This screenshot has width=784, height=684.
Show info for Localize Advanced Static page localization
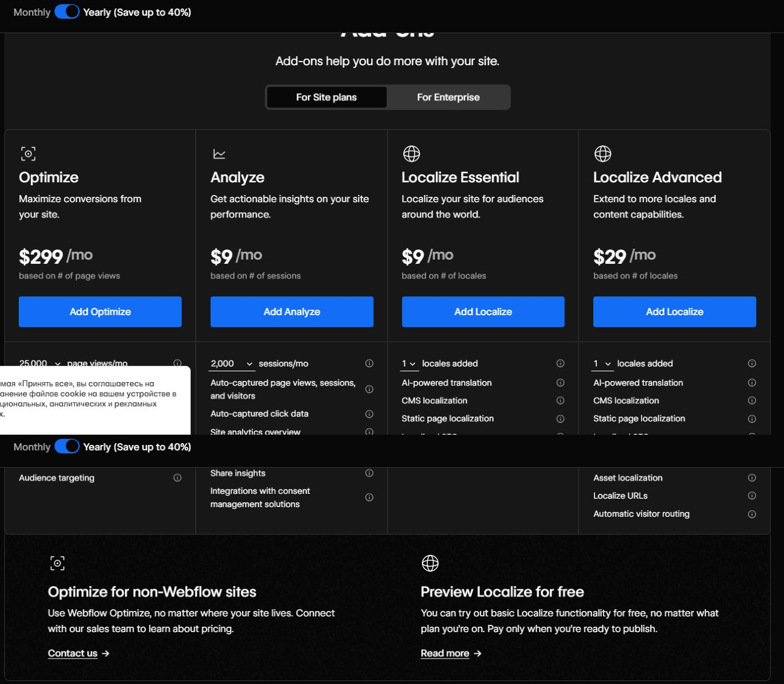[752, 419]
